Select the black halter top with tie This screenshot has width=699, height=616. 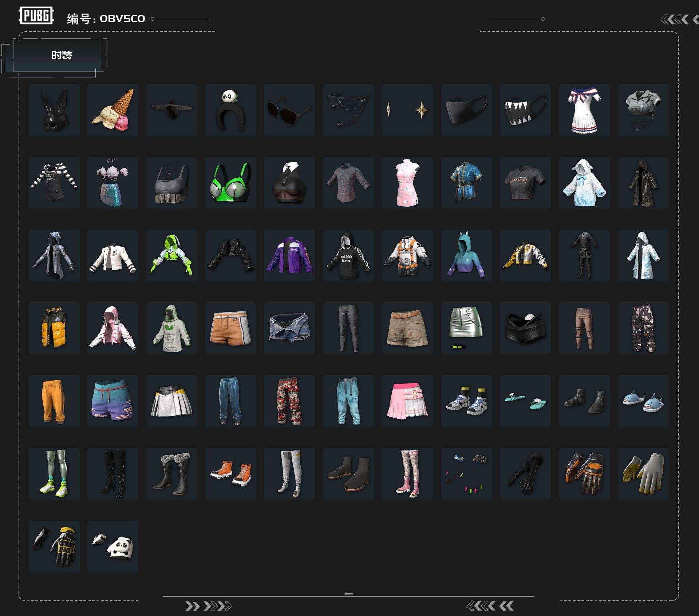pos(289,183)
